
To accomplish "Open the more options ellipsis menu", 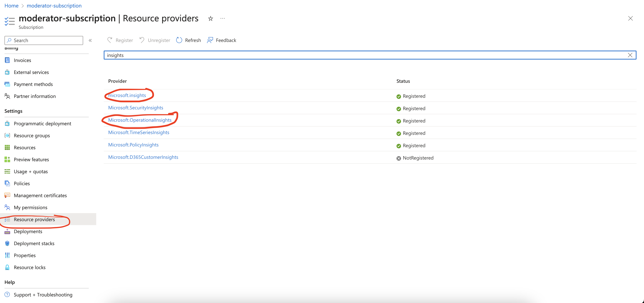I will pos(223,19).
